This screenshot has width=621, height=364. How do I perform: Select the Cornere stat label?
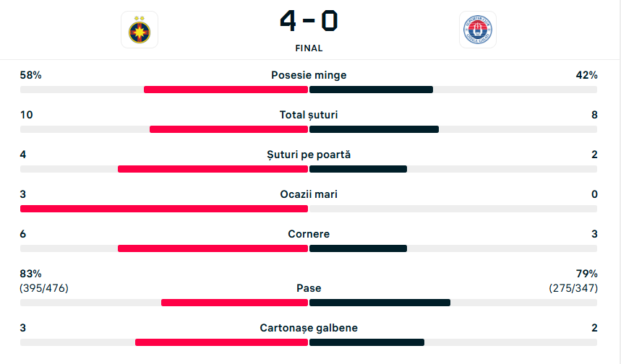click(309, 234)
